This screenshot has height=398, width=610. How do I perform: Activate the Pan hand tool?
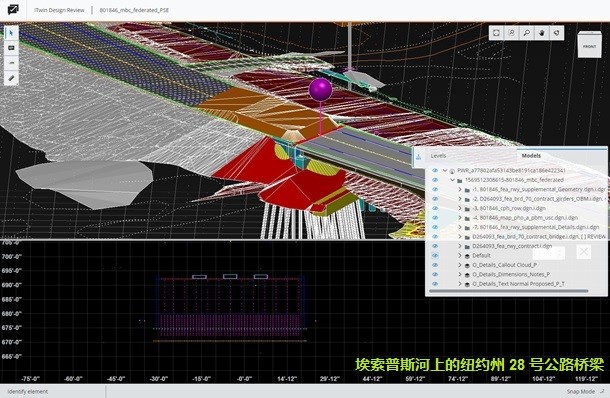pyautogui.click(x=542, y=33)
